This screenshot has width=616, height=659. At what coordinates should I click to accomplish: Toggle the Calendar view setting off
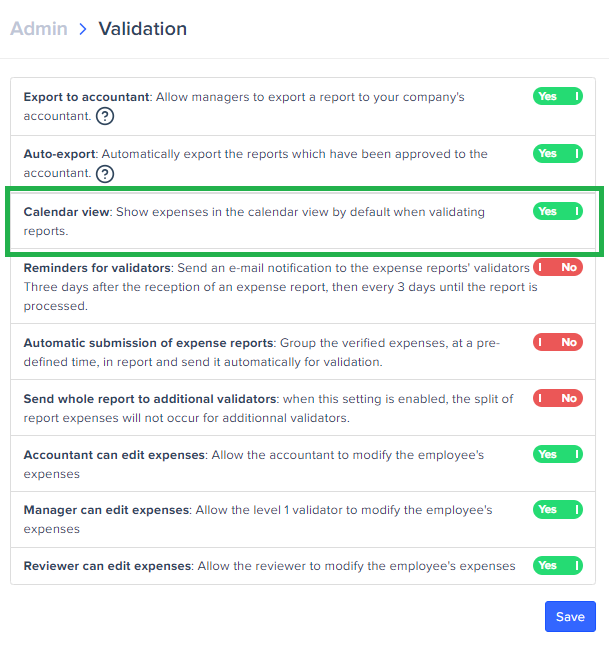click(557, 211)
